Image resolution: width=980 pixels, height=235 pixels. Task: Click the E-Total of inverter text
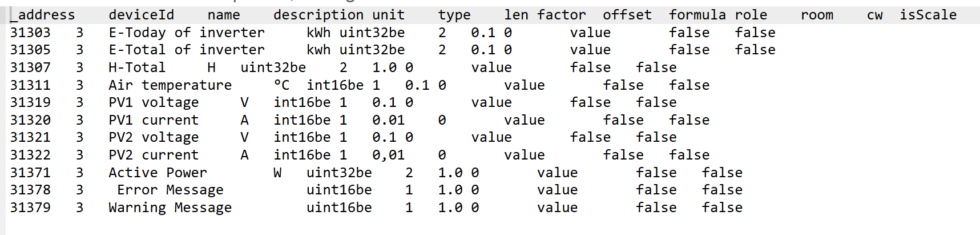pos(187,50)
